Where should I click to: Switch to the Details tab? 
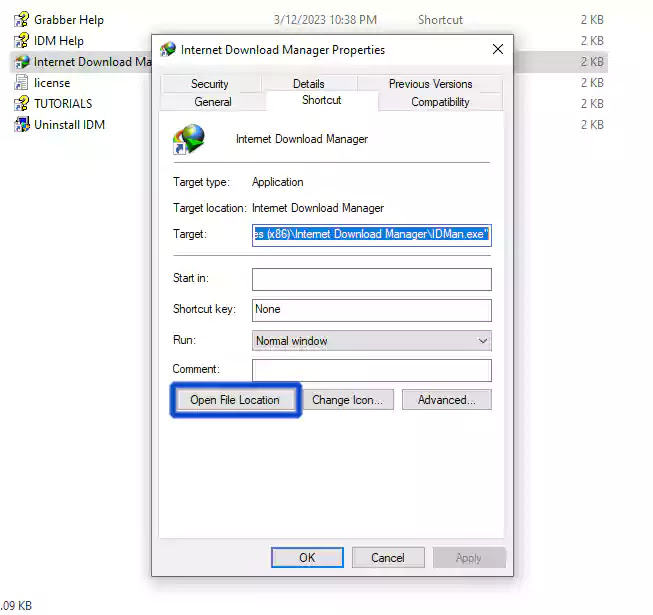[x=309, y=84]
